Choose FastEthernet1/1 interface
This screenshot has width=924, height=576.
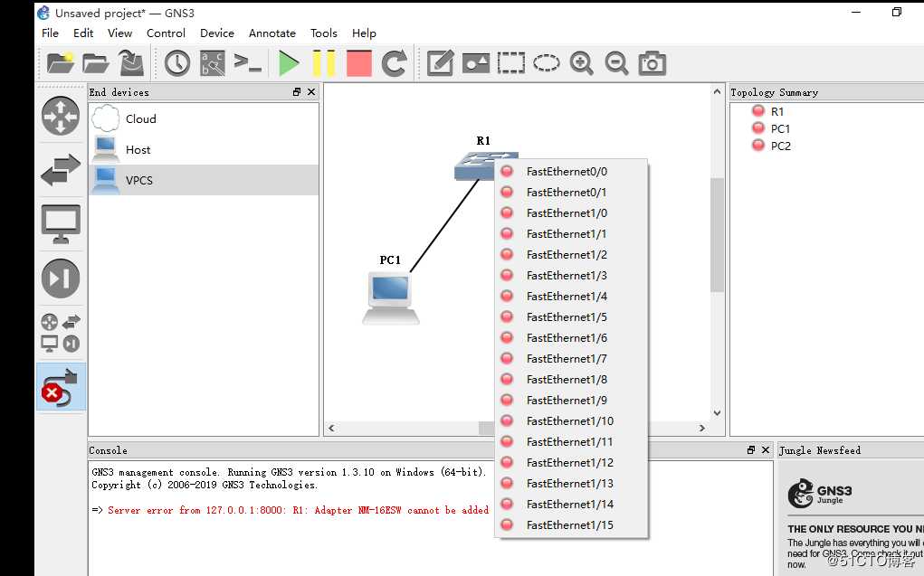tap(571, 234)
